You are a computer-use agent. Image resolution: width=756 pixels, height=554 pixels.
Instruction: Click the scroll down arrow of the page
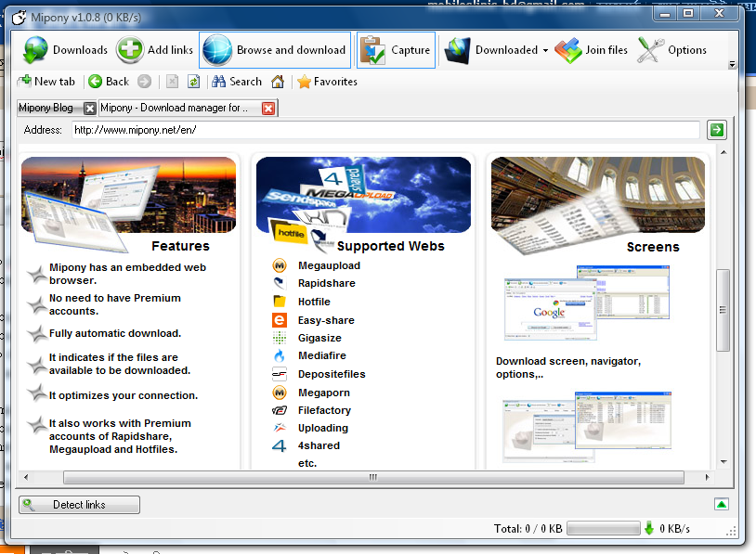click(723, 462)
